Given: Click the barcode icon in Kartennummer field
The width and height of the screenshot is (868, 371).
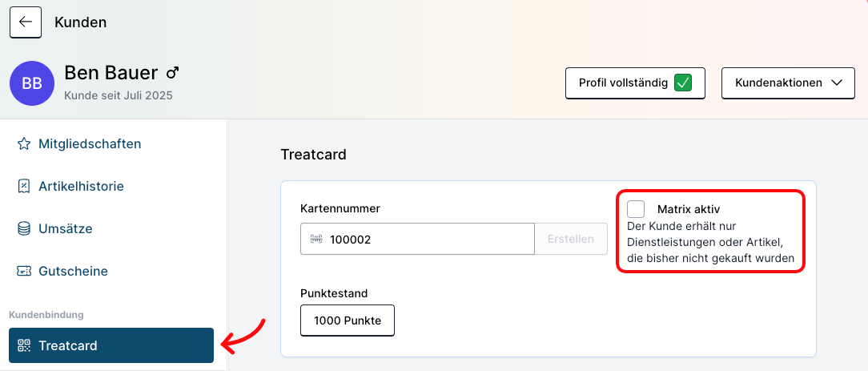Looking at the screenshot, I should pyautogui.click(x=315, y=239).
